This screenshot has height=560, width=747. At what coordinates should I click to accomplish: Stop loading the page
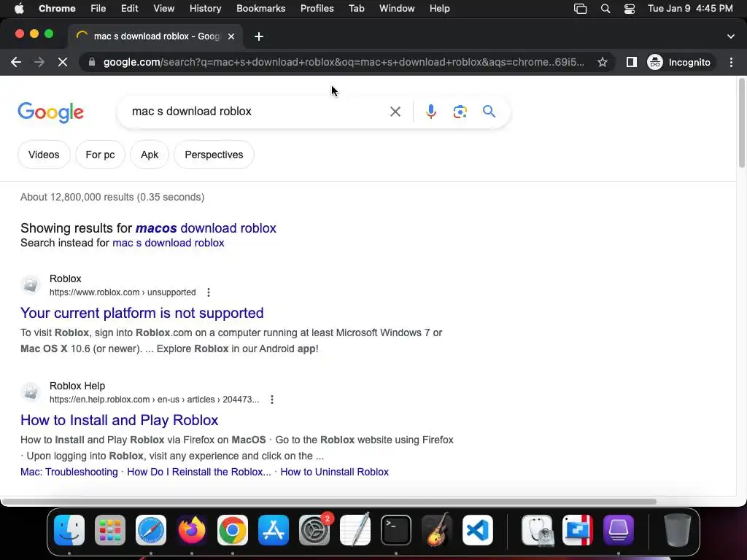(x=63, y=63)
